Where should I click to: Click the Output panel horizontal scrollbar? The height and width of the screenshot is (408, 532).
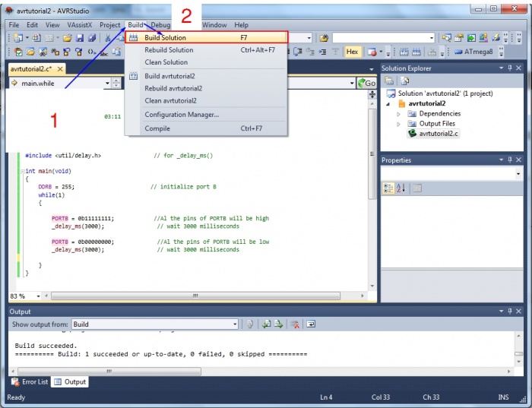click(109, 372)
